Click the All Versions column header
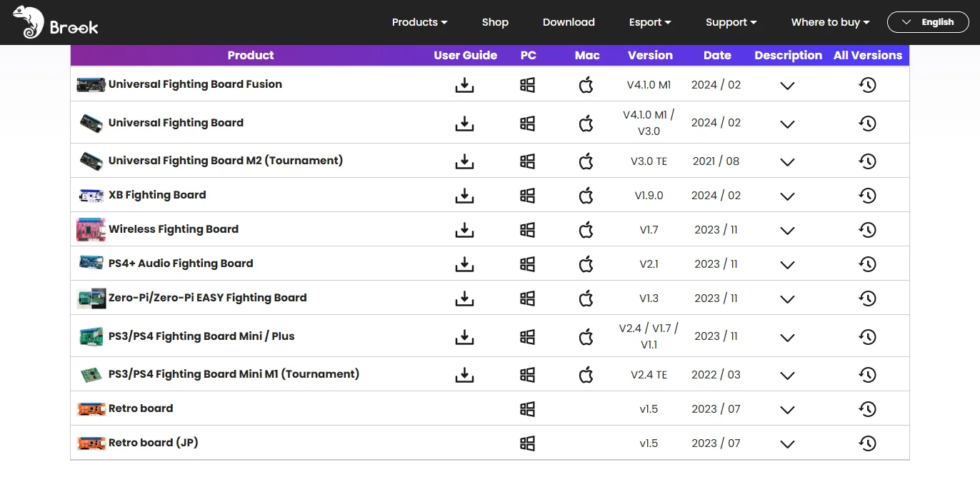 point(868,55)
